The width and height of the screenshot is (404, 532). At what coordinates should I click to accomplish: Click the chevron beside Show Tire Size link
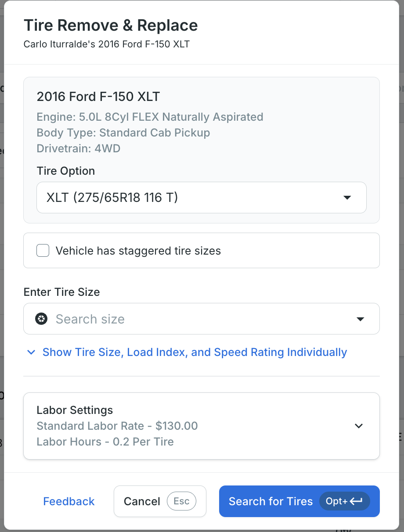coord(31,352)
